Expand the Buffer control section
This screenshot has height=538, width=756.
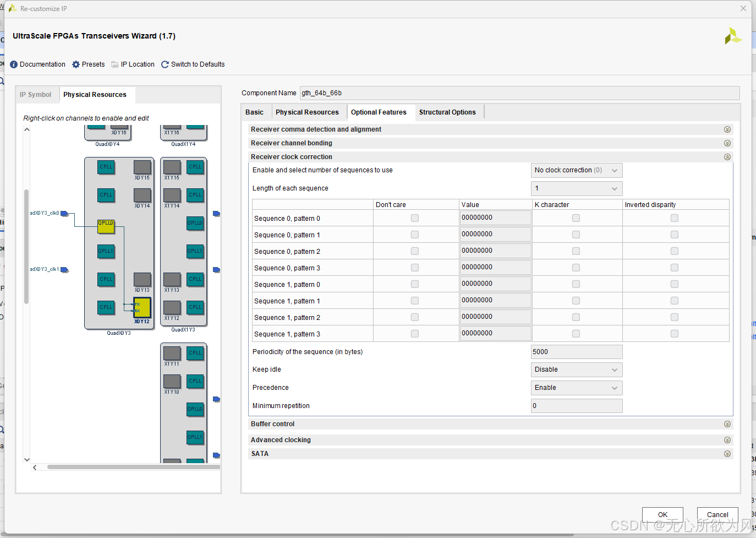(727, 424)
